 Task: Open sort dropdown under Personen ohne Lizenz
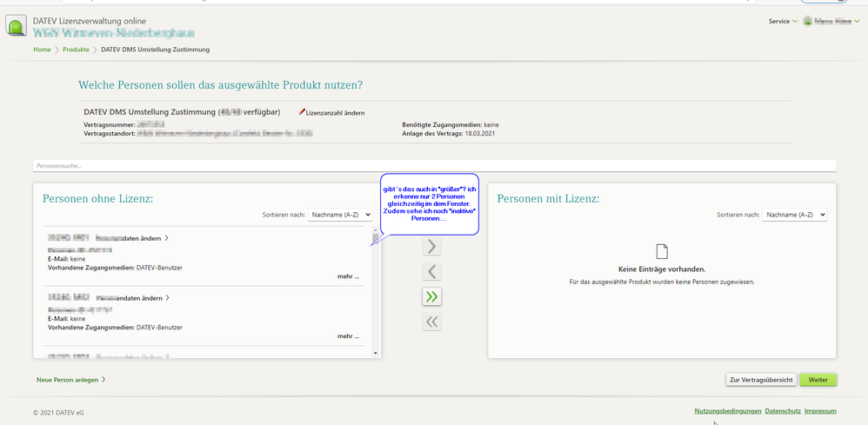(340, 214)
